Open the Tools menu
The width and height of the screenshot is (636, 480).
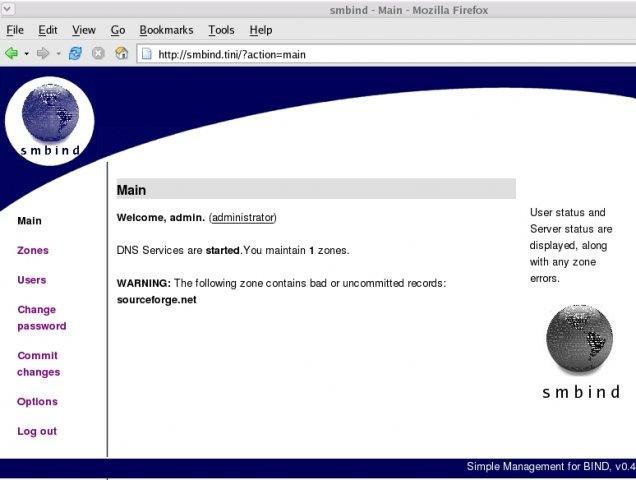coord(221,30)
